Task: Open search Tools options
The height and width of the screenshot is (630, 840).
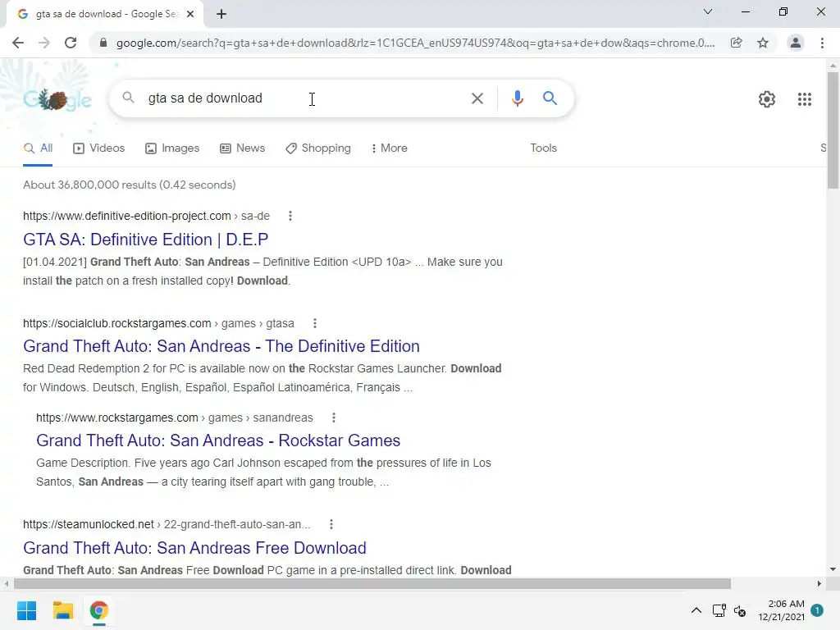Action: point(543,148)
